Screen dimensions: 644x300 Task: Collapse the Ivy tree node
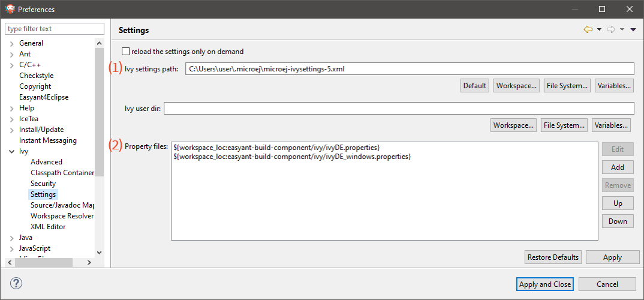pyautogui.click(x=11, y=151)
